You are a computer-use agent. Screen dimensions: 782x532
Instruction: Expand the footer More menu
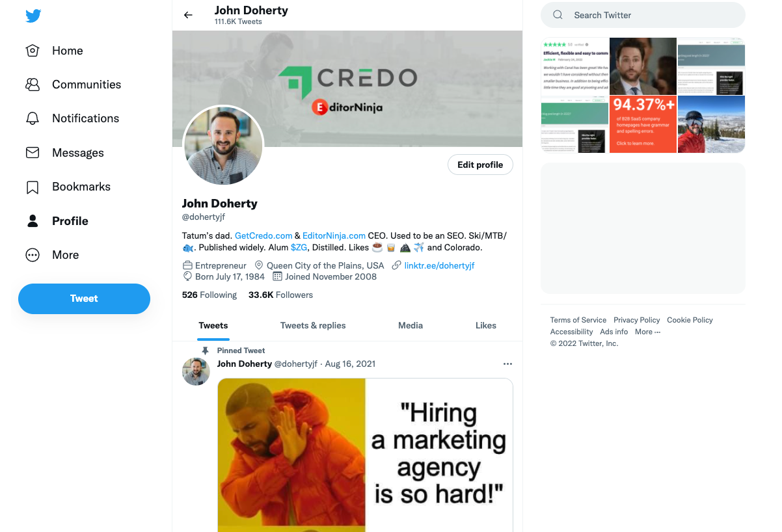[x=647, y=332]
